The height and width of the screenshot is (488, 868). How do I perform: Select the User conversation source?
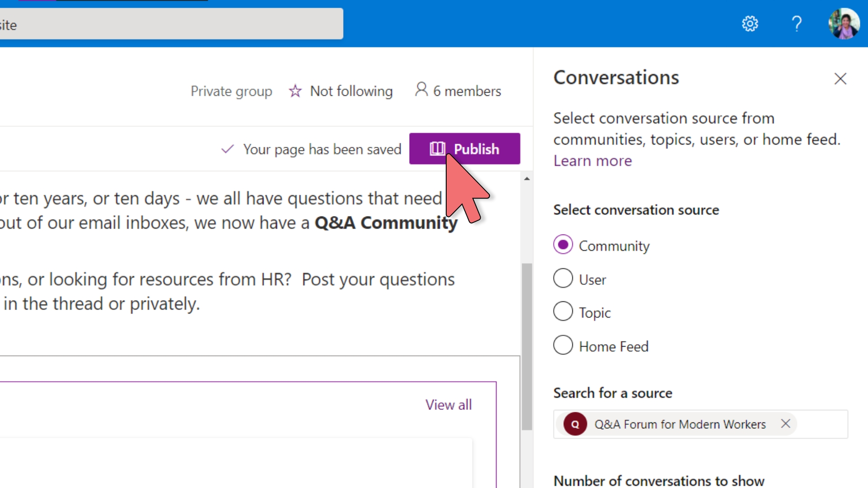pos(563,279)
